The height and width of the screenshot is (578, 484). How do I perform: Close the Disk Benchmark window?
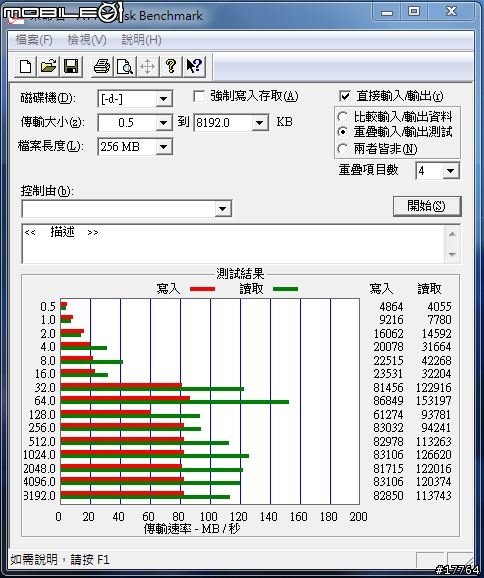(x=451, y=12)
